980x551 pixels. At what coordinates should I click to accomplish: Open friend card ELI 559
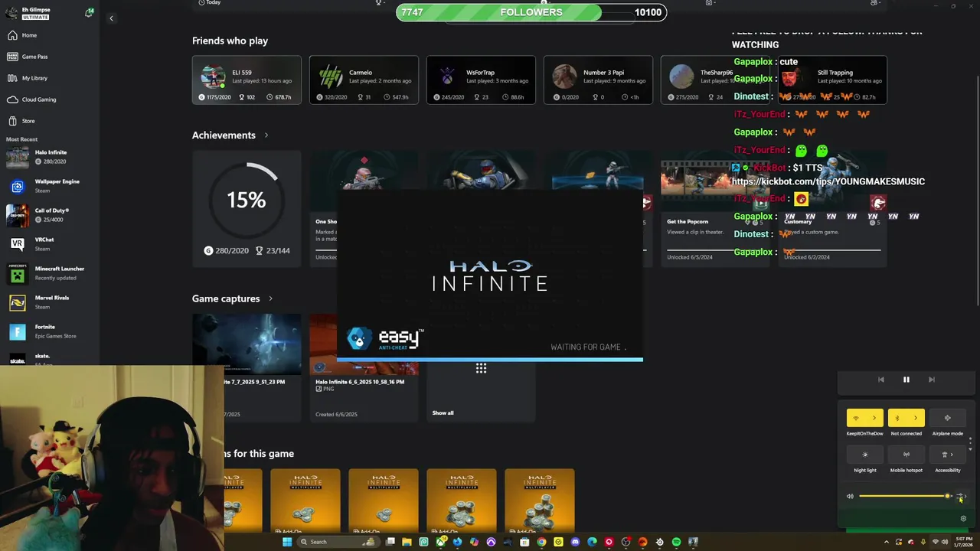[247, 80]
